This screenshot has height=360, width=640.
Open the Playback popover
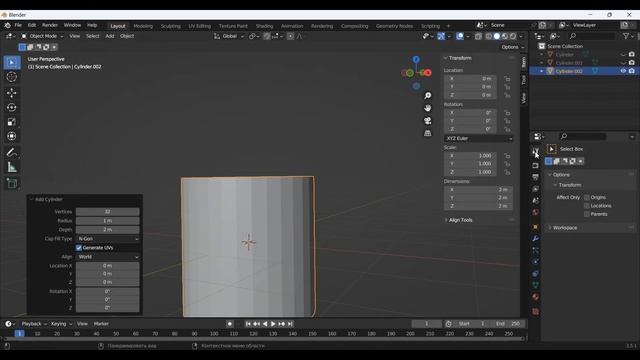click(x=34, y=324)
